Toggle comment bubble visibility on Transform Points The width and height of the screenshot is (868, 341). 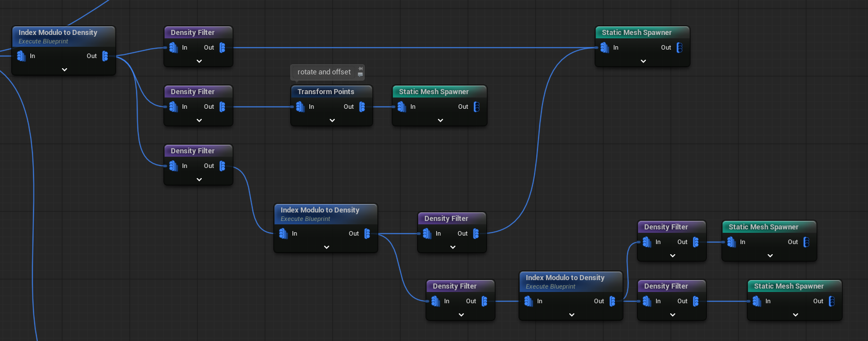(x=360, y=75)
